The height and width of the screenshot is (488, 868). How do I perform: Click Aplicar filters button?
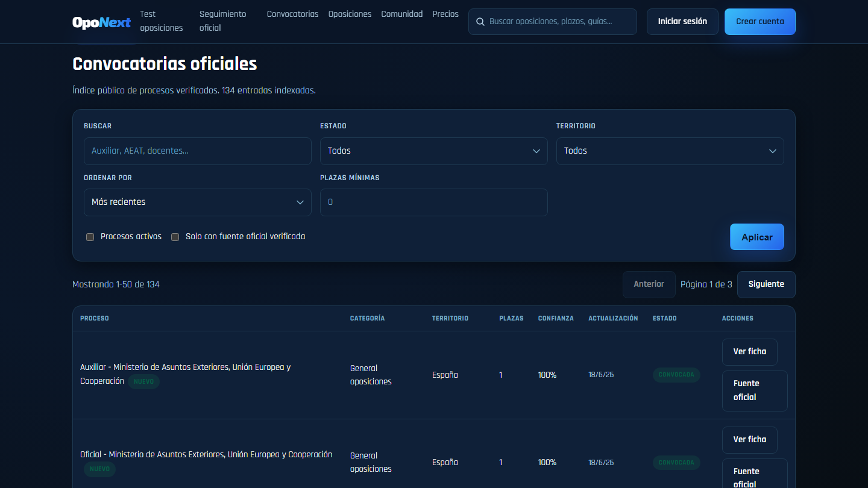click(x=757, y=237)
